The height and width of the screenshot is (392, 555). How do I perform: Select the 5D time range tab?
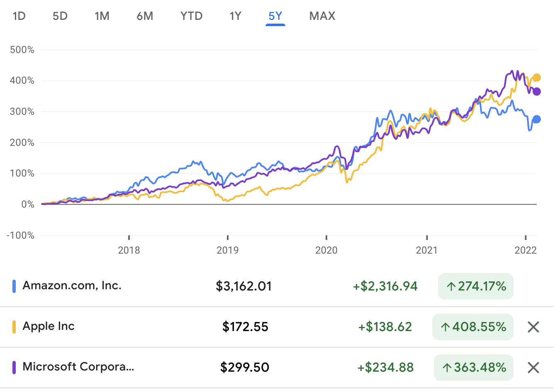(x=60, y=16)
